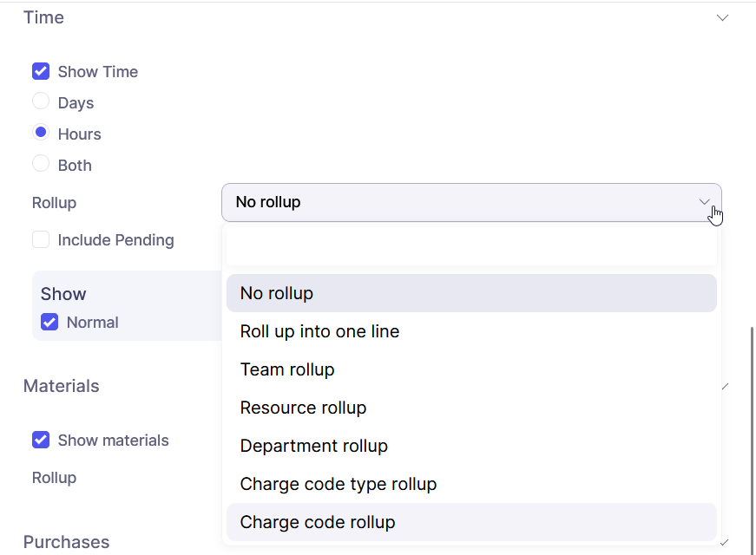Choose 'Roll up into one line' option
The width and height of the screenshot is (756, 555).
(x=471, y=331)
